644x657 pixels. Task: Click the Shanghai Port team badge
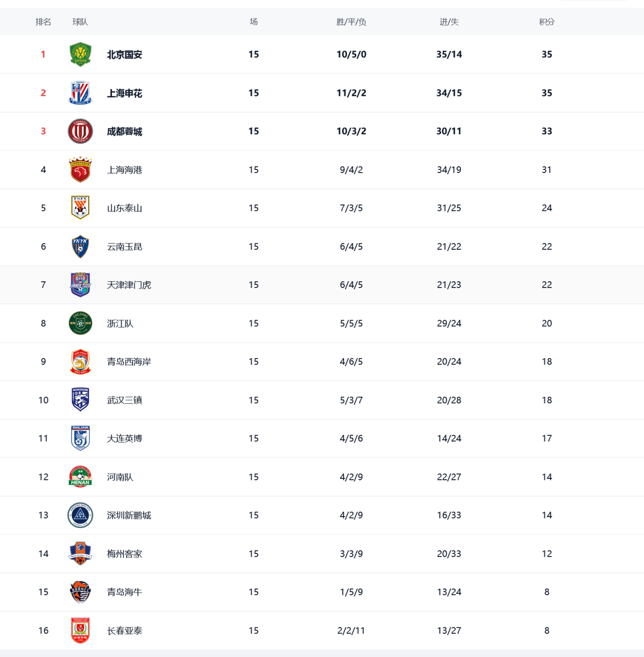tap(80, 170)
